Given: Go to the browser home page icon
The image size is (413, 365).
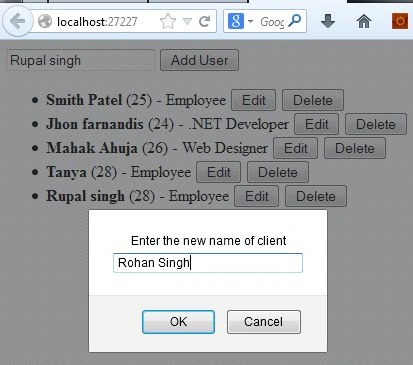Looking at the screenshot, I should click(x=364, y=22).
